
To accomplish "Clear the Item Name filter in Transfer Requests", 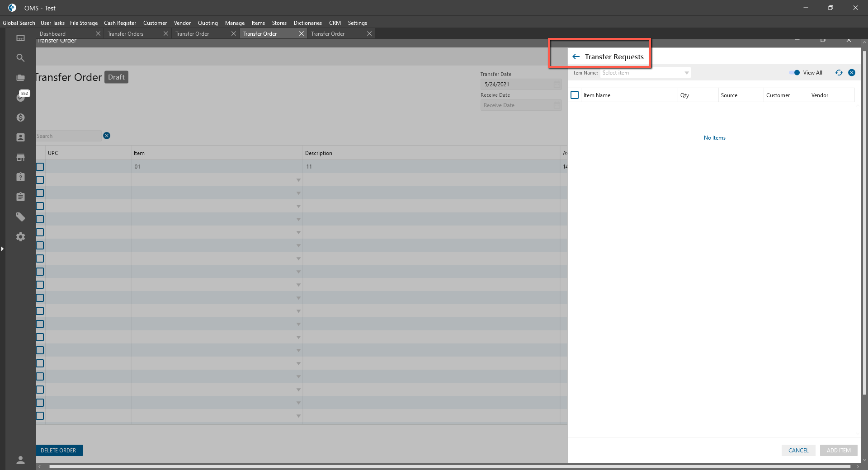I will click(852, 73).
